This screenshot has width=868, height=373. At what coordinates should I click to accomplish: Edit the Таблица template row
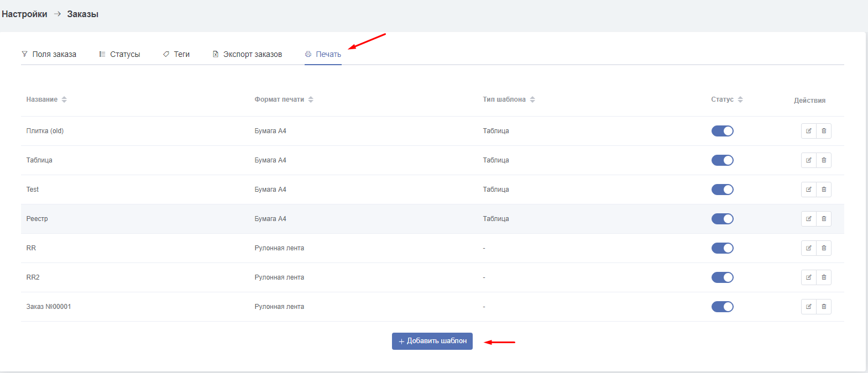coord(809,160)
